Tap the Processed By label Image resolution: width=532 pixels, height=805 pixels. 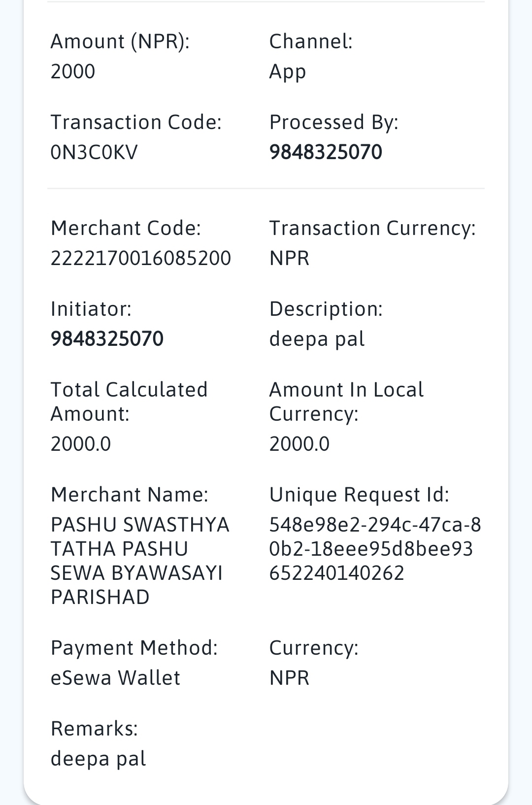click(x=333, y=123)
